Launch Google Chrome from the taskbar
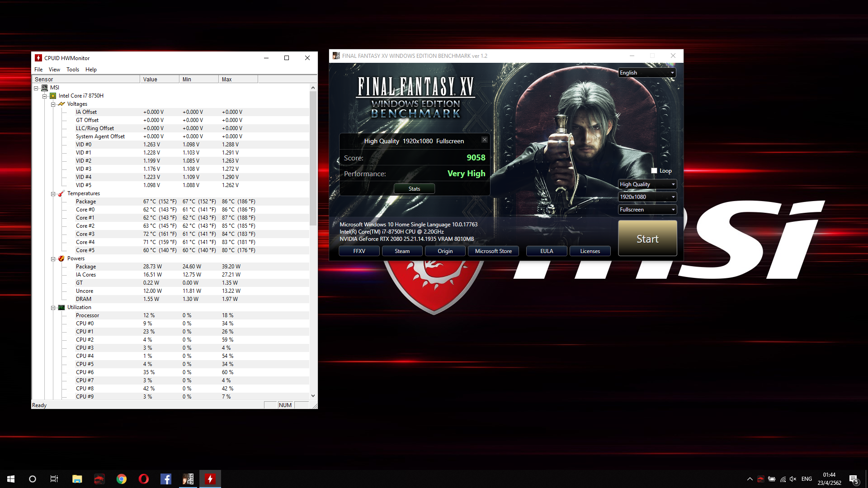The width and height of the screenshot is (868, 488). click(122, 479)
